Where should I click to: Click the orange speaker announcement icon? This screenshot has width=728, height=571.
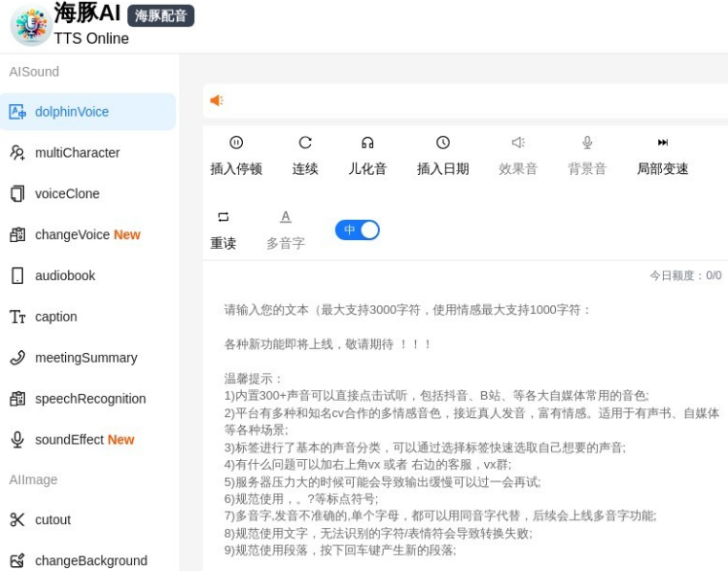(217, 100)
